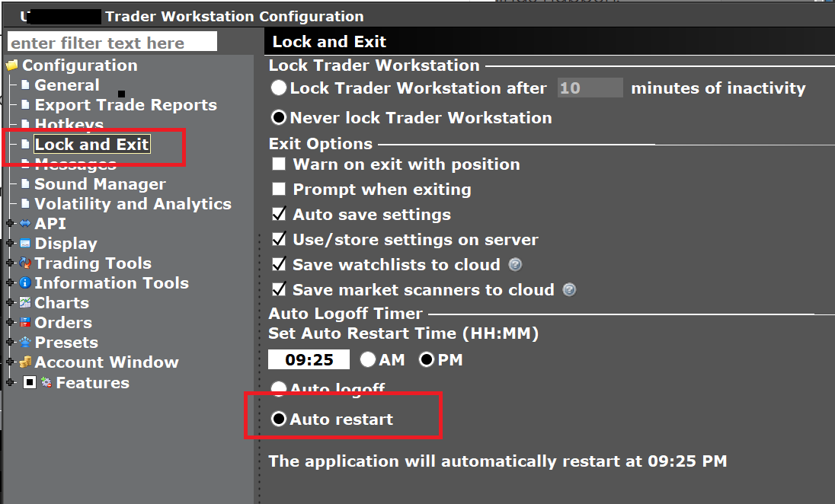This screenshot has height=504, width=835.
Task: Click the Volatility and Analytics page icon
Action: coord(25,204)
